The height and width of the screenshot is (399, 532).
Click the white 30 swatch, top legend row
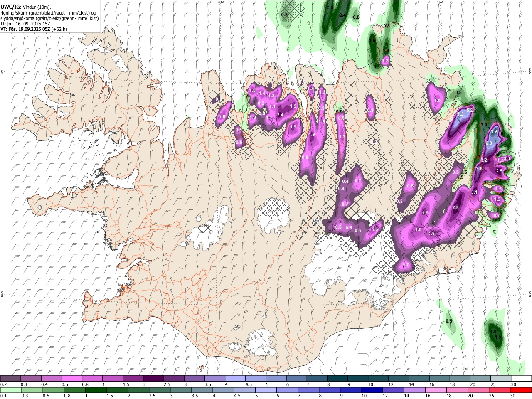click(521, 379)
